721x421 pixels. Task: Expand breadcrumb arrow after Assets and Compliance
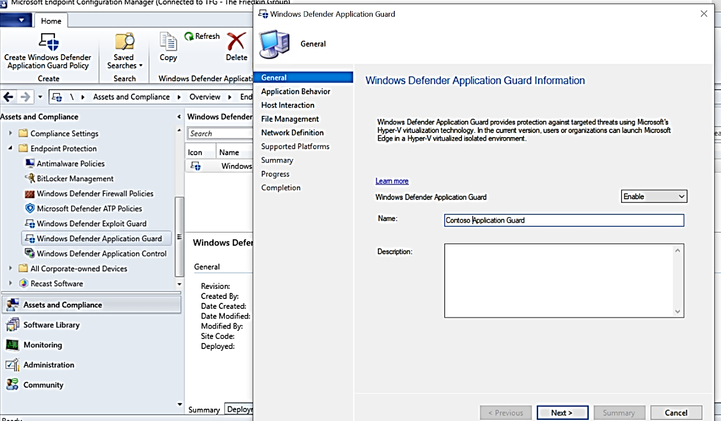click(179, 97)
